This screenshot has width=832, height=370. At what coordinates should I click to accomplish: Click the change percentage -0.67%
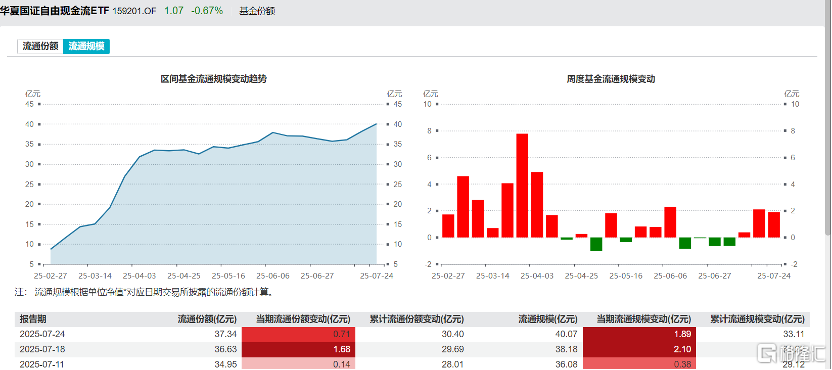pos(207,11)
